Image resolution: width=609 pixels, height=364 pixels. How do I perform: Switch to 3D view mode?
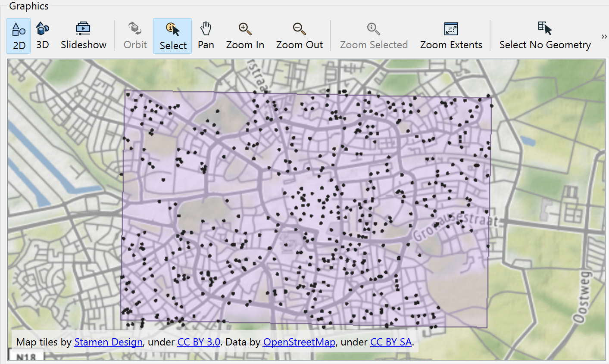pos(42,36)
